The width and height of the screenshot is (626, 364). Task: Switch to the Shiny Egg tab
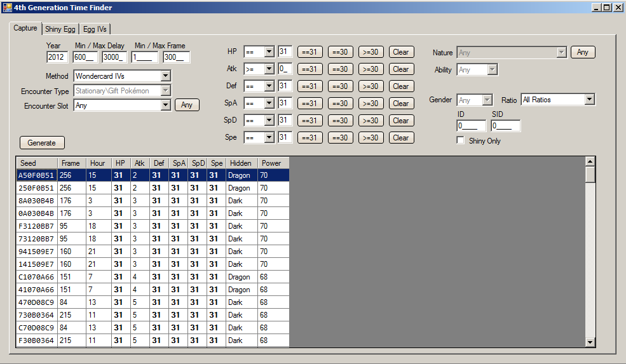click(x=60, y=29)
